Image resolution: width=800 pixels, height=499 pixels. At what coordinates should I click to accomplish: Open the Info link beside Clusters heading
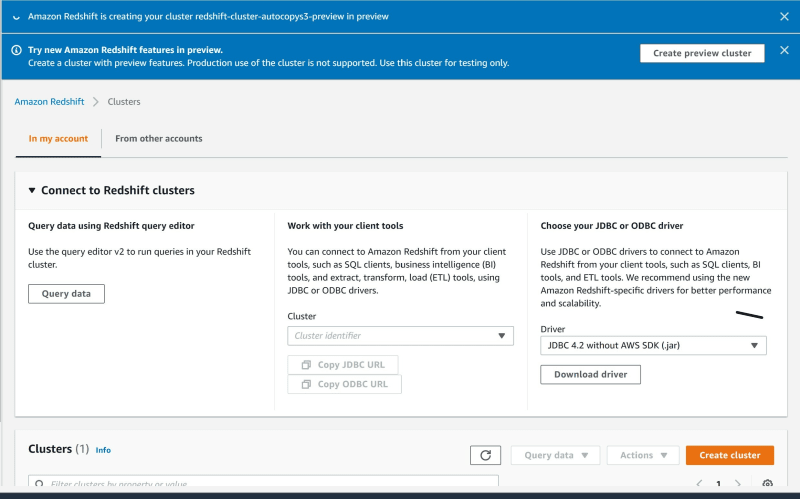(x=103, y=450)
